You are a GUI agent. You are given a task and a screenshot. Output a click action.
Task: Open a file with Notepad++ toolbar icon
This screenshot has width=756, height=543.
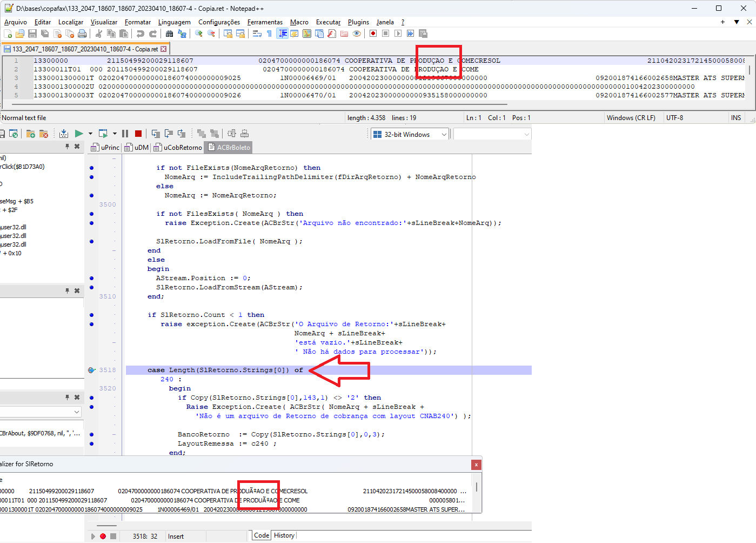click(20, 34)
